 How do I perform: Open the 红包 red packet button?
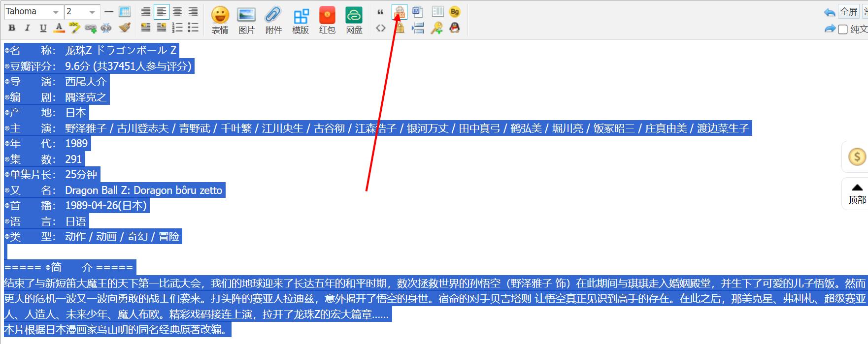point(327,21)
